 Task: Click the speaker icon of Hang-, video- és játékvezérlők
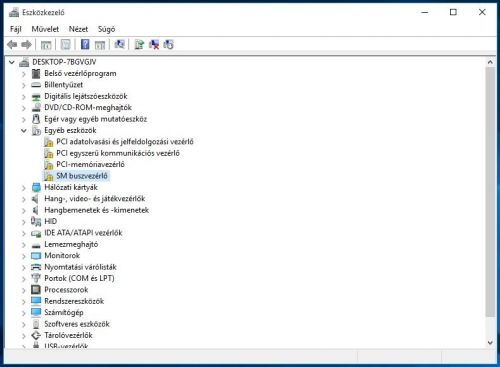35,199
